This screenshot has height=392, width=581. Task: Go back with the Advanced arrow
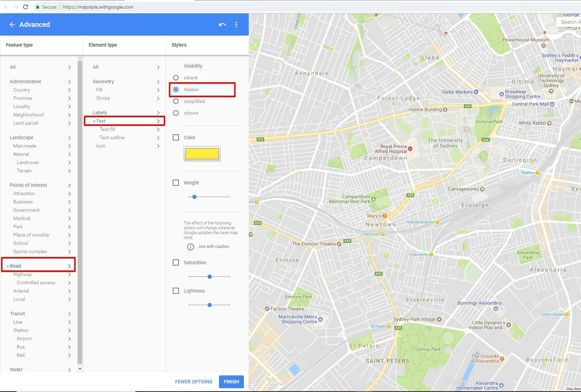(12, 25)
